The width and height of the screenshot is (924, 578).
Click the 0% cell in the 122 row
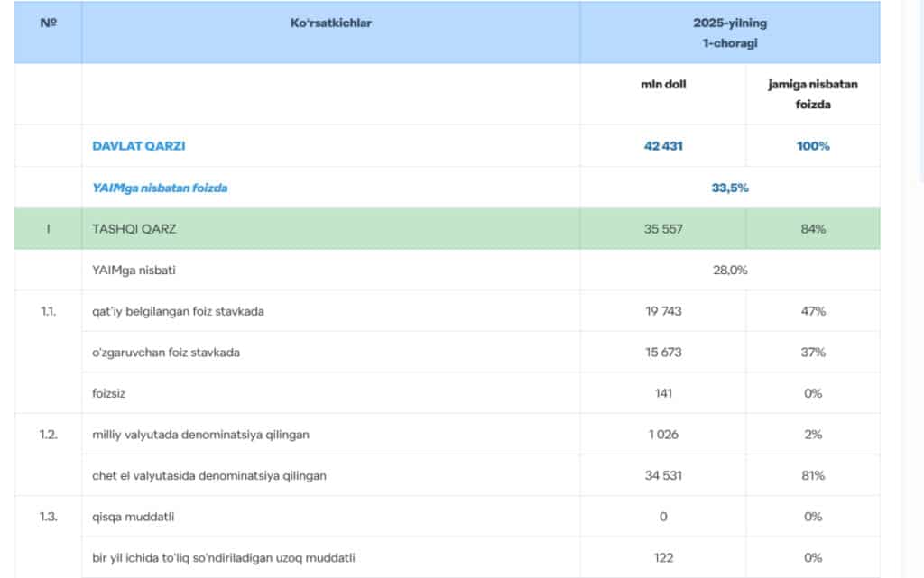click(x=813, y=558)
